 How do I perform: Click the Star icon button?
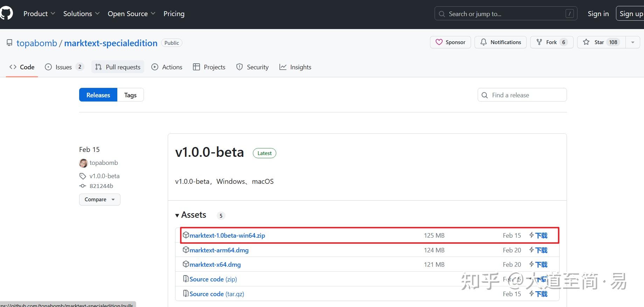coord(586,42)
